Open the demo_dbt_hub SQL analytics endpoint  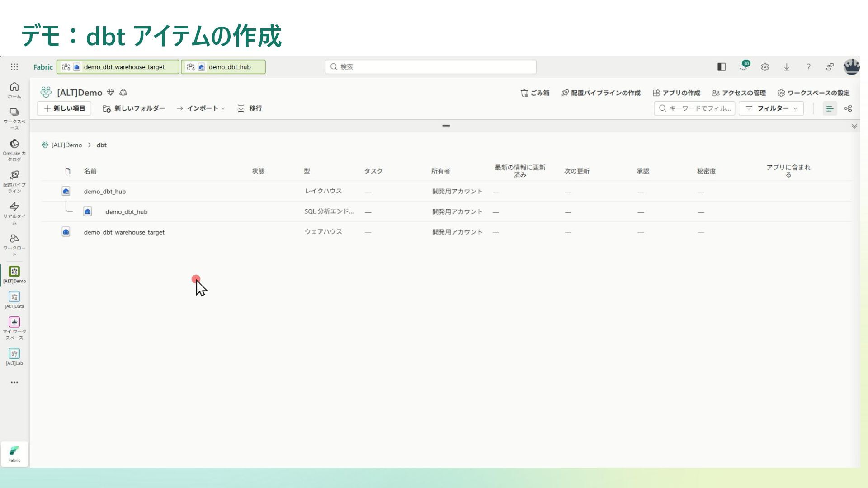coord(127,212)
